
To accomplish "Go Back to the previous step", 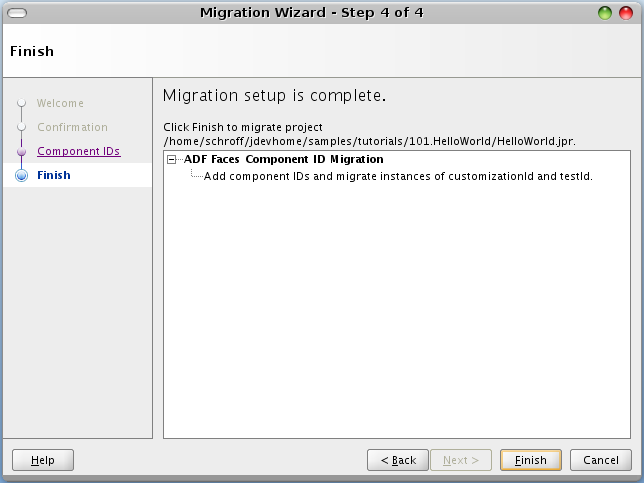I will [398, 460].
